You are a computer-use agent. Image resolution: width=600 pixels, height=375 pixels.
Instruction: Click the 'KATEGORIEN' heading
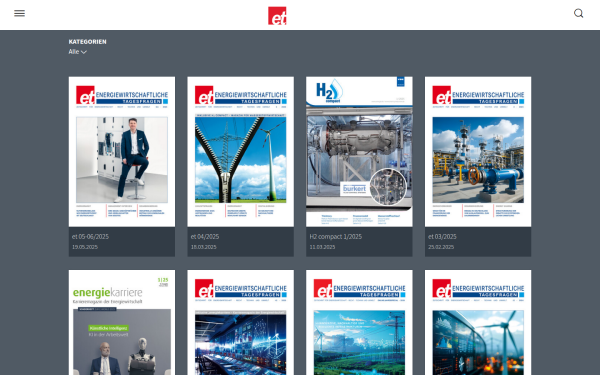[88, 42]
